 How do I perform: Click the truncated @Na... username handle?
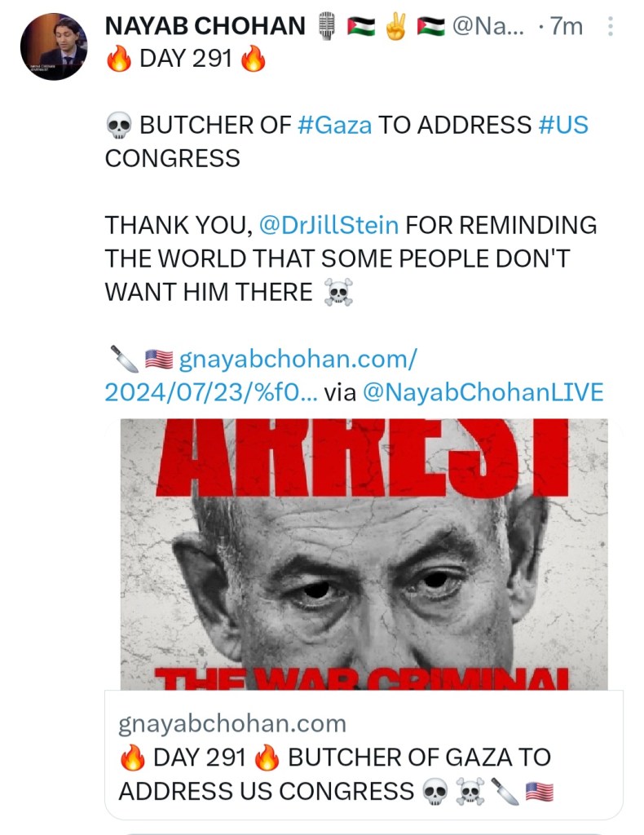[x=488, y=26]
